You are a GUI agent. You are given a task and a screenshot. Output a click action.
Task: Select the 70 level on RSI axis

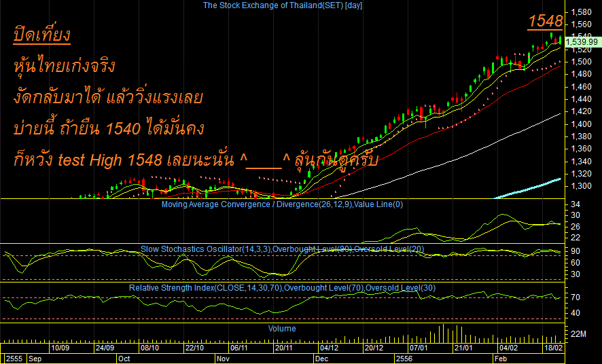576,297
